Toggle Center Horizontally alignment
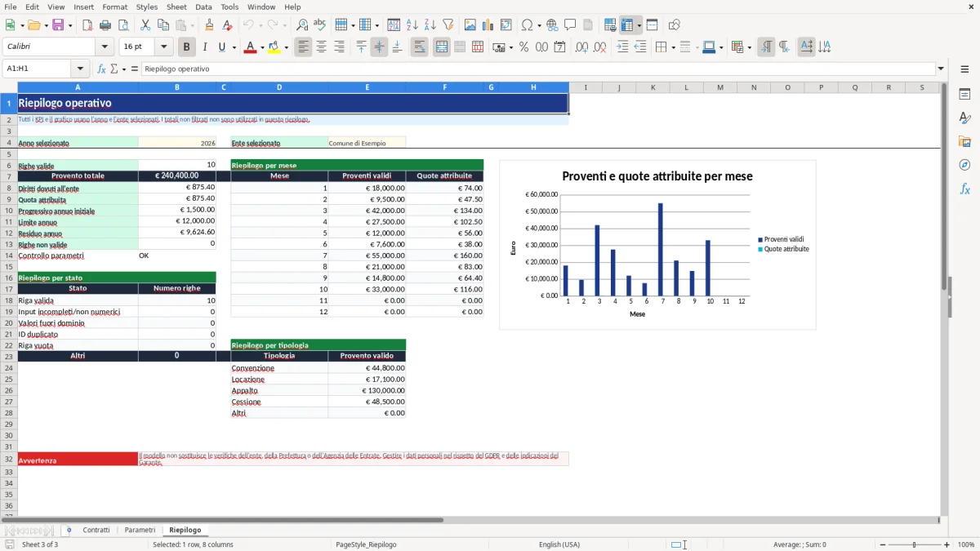Image resolution: width=980 pixels, height=551 pixels. pos(321,47)
